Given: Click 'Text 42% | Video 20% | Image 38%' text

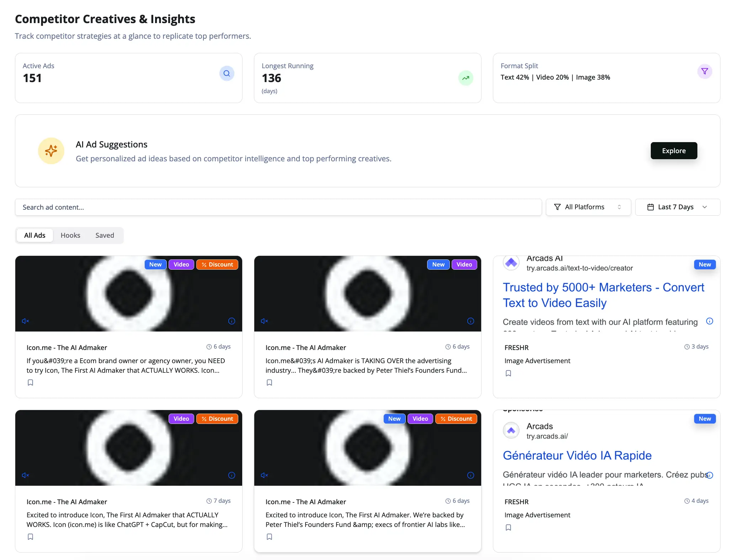Looking at the screenshot, I should click(x=555, y=77).
